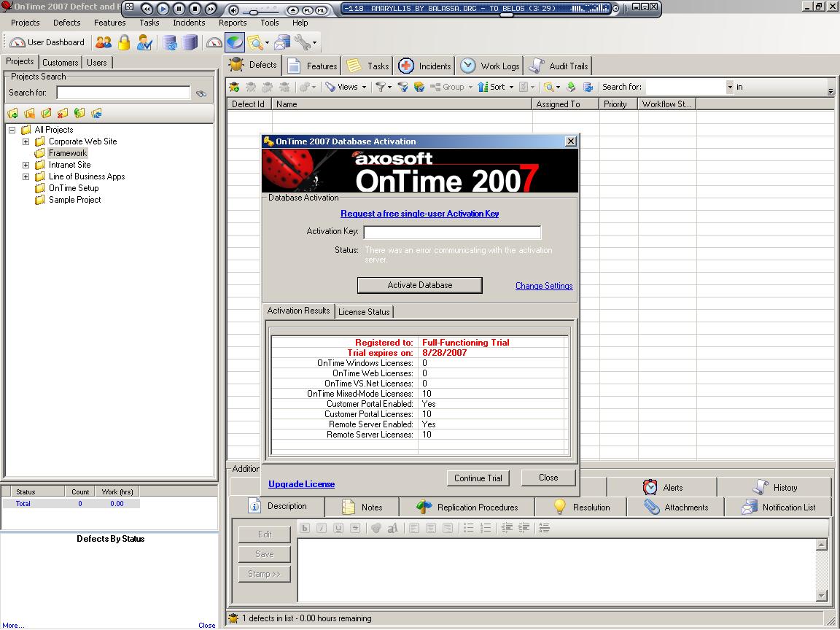Open the Change Settings link
The height and width of the screenshot is (630, 840).
pyautogui.click(x=544, y=286)
